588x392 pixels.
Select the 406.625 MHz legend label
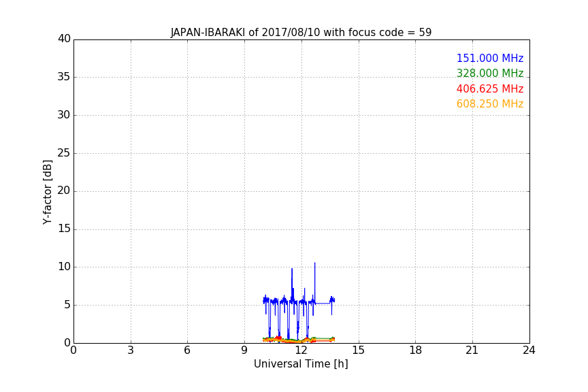click(x=490, y=88)
